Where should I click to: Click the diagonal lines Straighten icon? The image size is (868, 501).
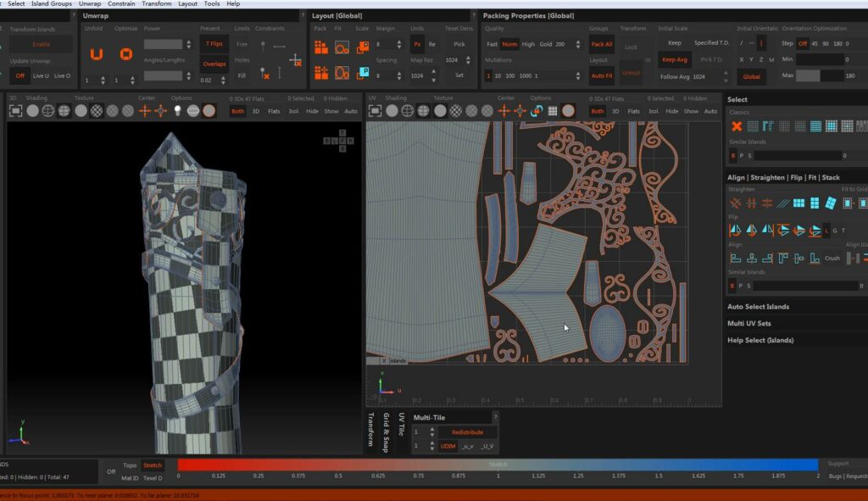coord(782,203)
